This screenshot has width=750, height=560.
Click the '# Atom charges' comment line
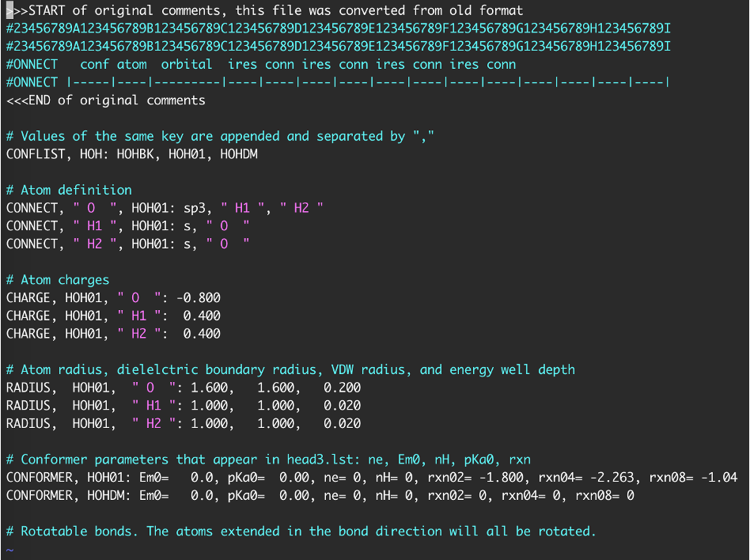(58, 280)
